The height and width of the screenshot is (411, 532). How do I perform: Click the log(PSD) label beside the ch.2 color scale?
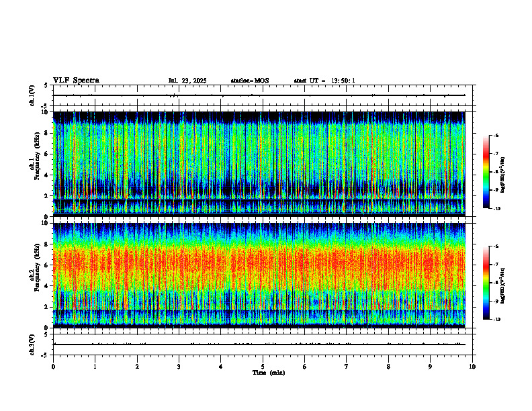(503, 285)
